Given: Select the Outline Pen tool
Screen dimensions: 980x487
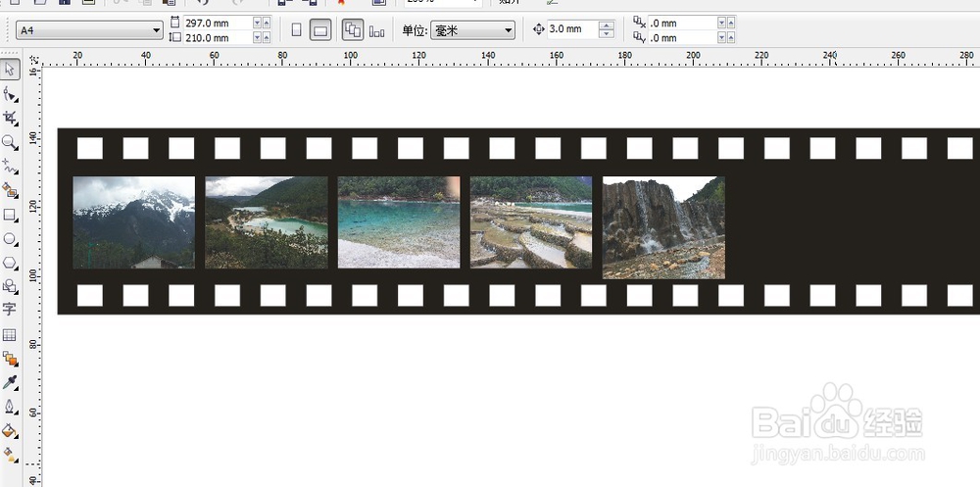Looking at the screenshot, I should pos(10,407).
